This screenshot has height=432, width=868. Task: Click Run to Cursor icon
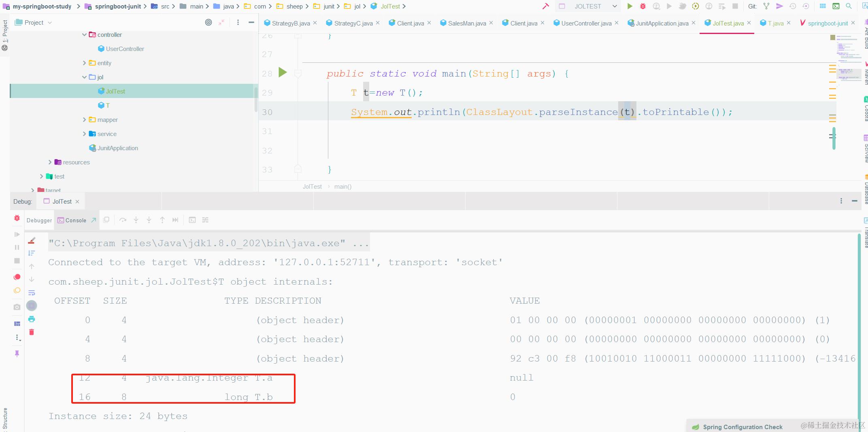click(175, 220)
